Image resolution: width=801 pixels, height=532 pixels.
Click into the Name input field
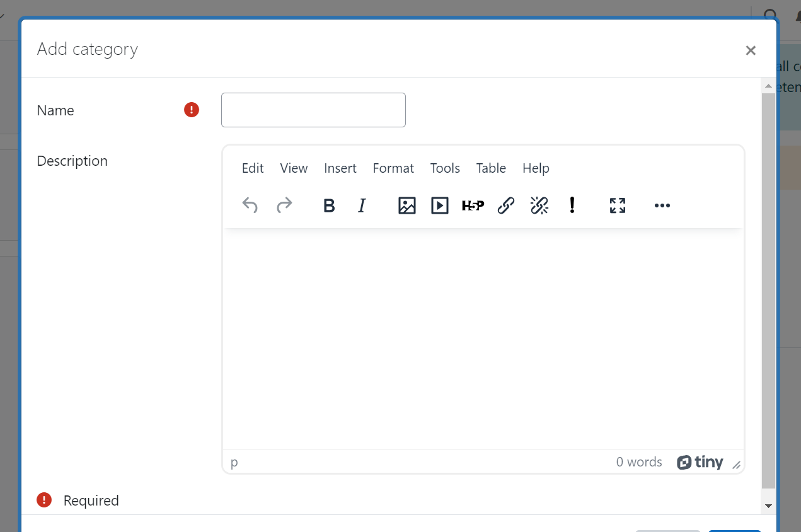click(x=313, y=110)
